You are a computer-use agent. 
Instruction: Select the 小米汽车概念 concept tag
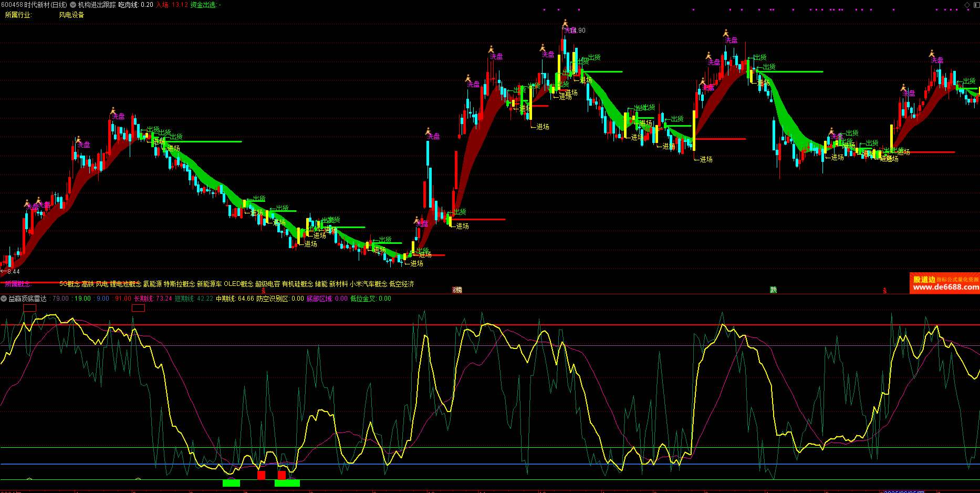[368, 284]
